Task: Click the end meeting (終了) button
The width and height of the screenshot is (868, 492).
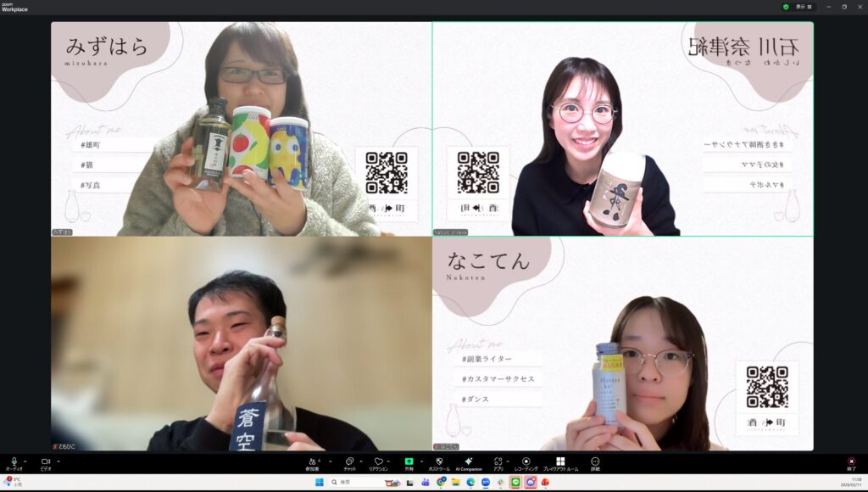Action: pyautogui.click(x=851, y=461)
